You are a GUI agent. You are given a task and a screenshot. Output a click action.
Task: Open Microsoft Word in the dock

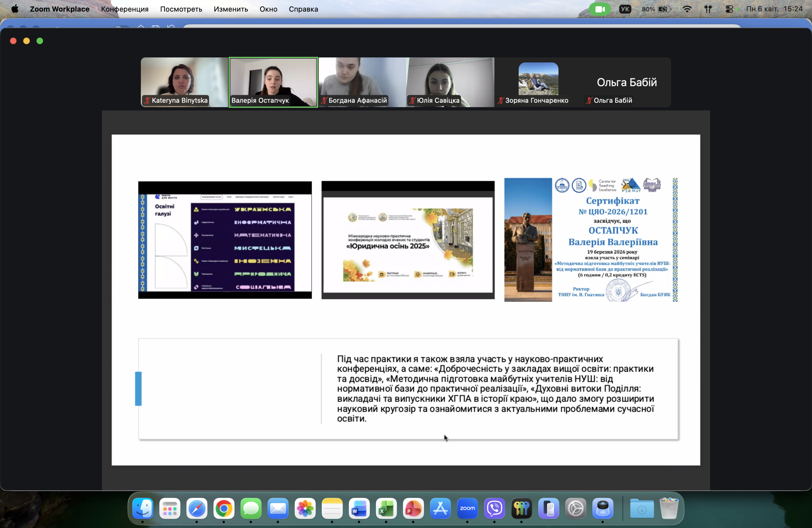coord(359,508)
